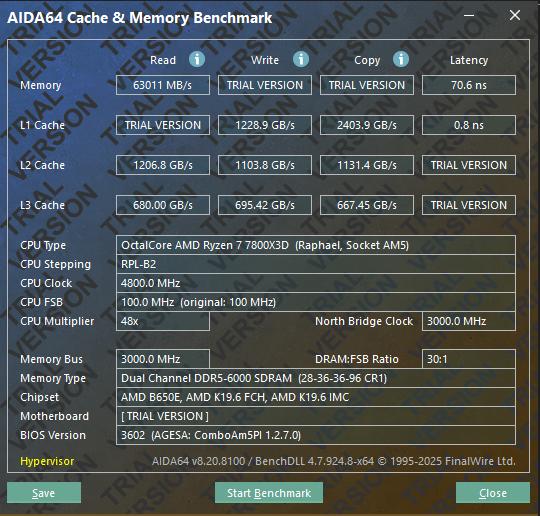Click the Memory Type DDR5-6000 SDRAM field
This screenshot has height=516, width=540.
pyautogui.click(x=316, y=378)
